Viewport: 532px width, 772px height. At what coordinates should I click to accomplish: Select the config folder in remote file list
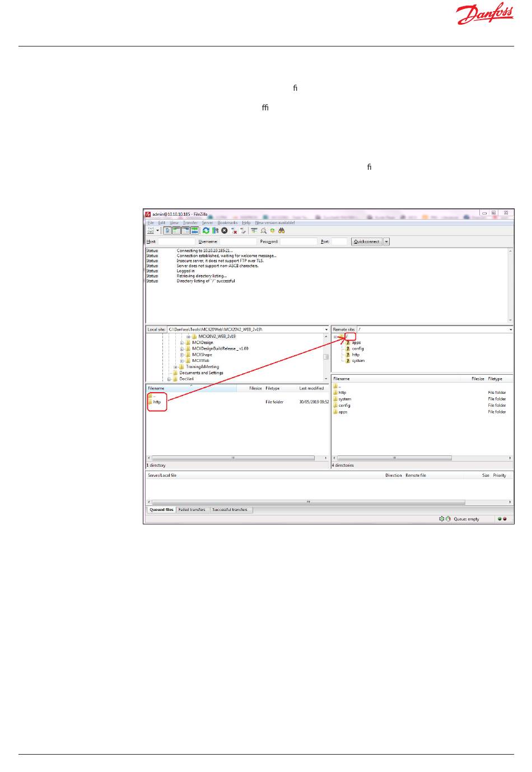tap(344, 406)
